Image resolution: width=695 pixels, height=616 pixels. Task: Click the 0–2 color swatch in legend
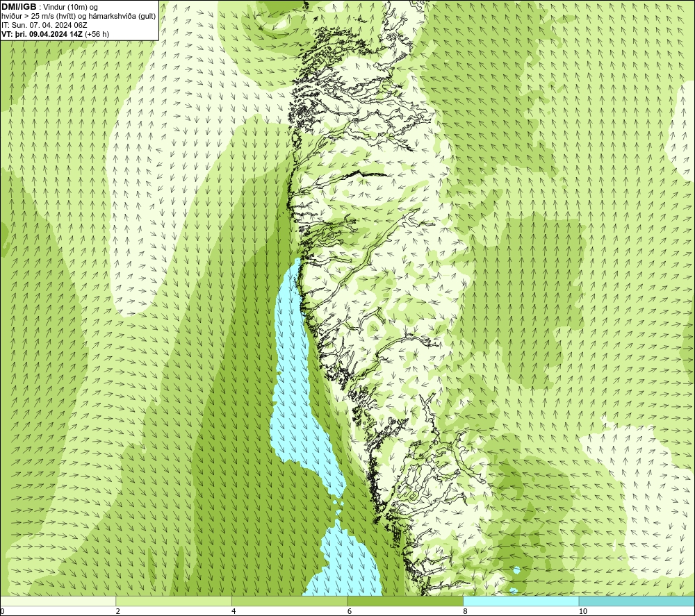58,601
